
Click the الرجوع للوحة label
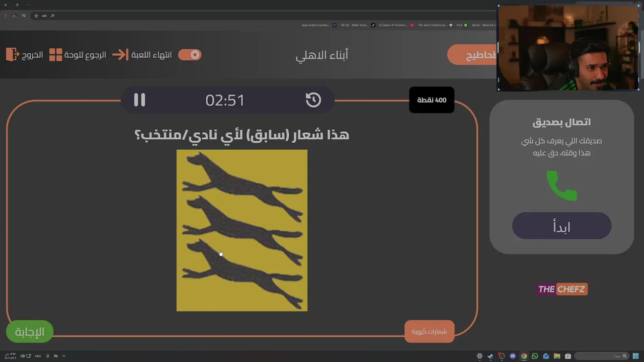[85, 55]
